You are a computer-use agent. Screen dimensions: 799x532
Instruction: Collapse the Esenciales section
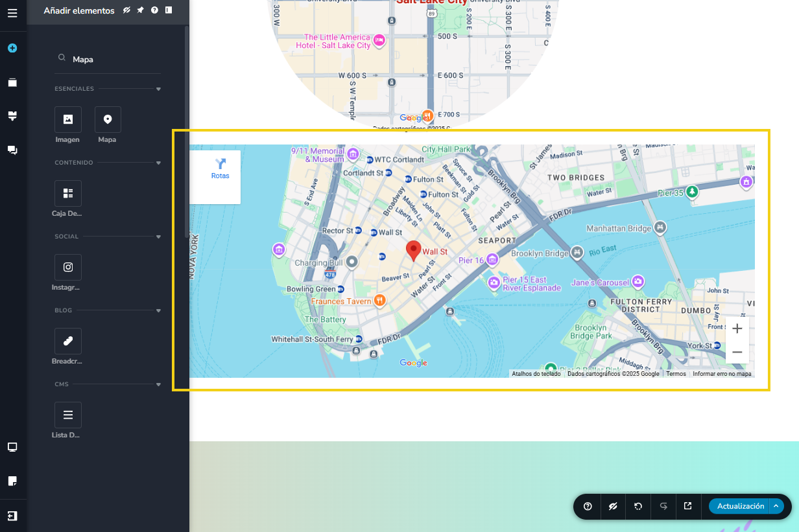pos(158,89)
